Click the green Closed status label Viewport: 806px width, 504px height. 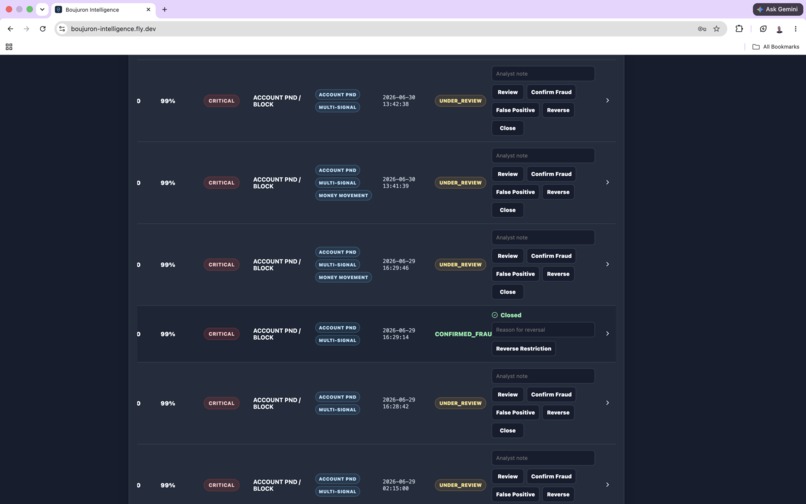[x=506, y=315]
